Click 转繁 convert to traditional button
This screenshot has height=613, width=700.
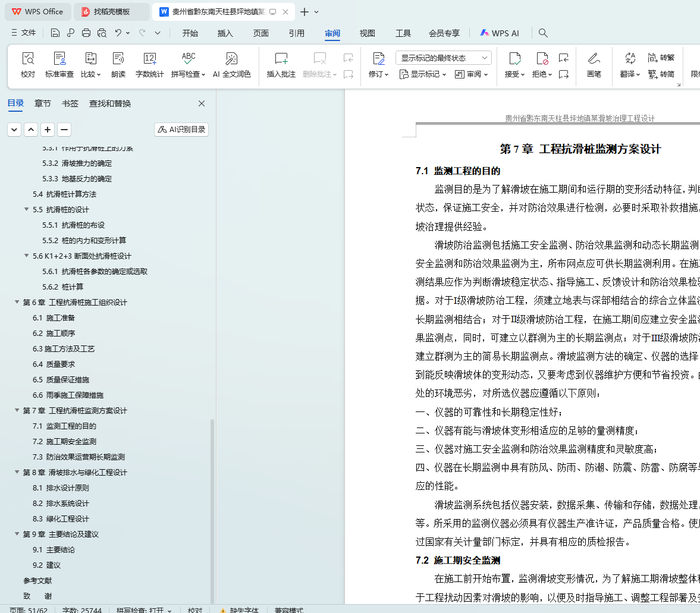pos(661,58)
